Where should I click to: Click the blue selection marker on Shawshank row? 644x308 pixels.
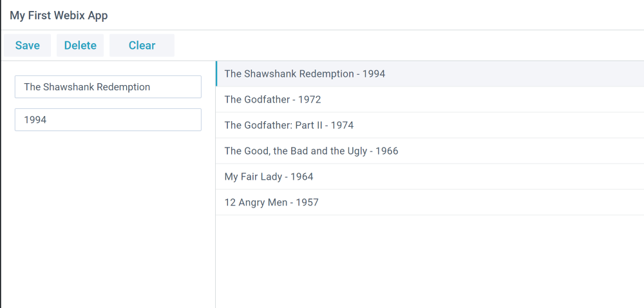click(216, 73)
